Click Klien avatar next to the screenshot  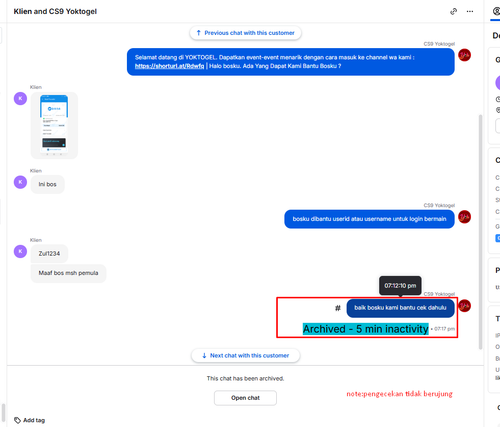(x=20, y=99)
